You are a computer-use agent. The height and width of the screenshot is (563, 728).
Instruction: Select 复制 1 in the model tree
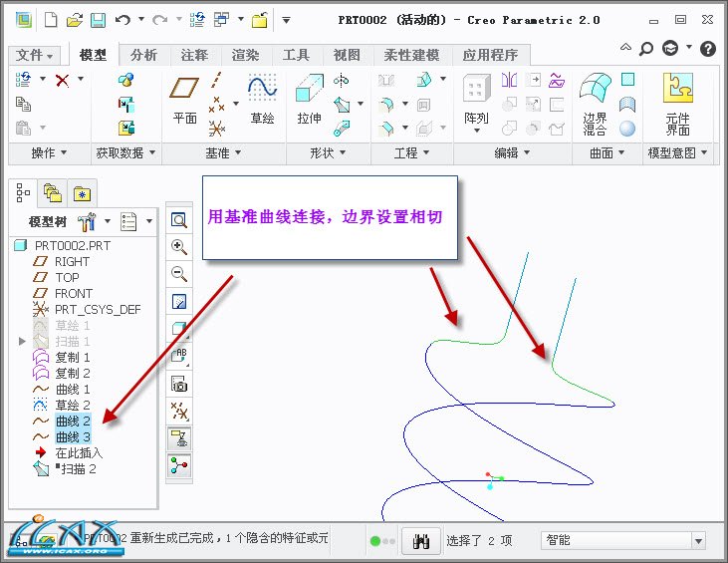pos(73,357)
